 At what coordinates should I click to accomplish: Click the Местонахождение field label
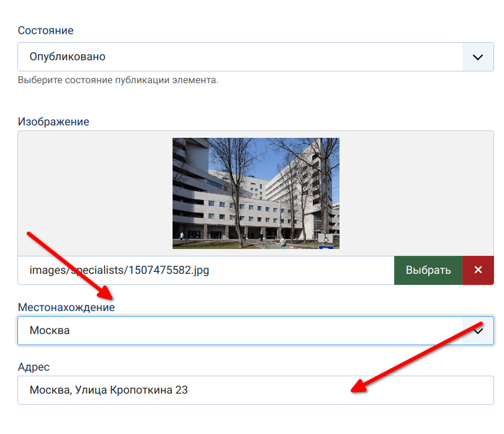click(66, 307)
